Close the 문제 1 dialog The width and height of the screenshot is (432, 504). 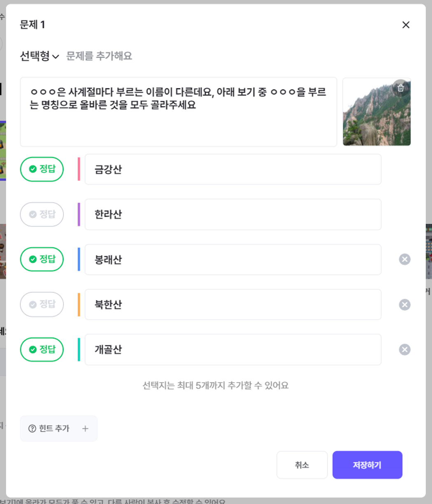406,25
